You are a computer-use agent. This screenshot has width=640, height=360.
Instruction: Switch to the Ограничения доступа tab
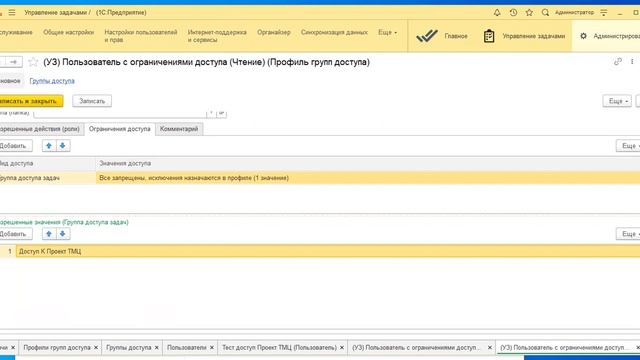120,129
